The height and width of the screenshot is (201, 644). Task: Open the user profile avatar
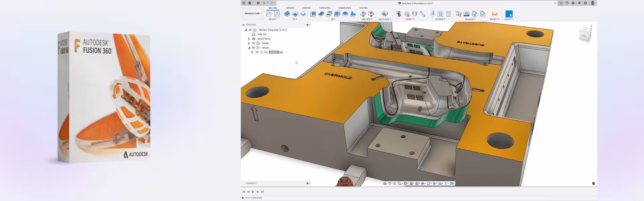pyautogui.click(x=593, y=3)
